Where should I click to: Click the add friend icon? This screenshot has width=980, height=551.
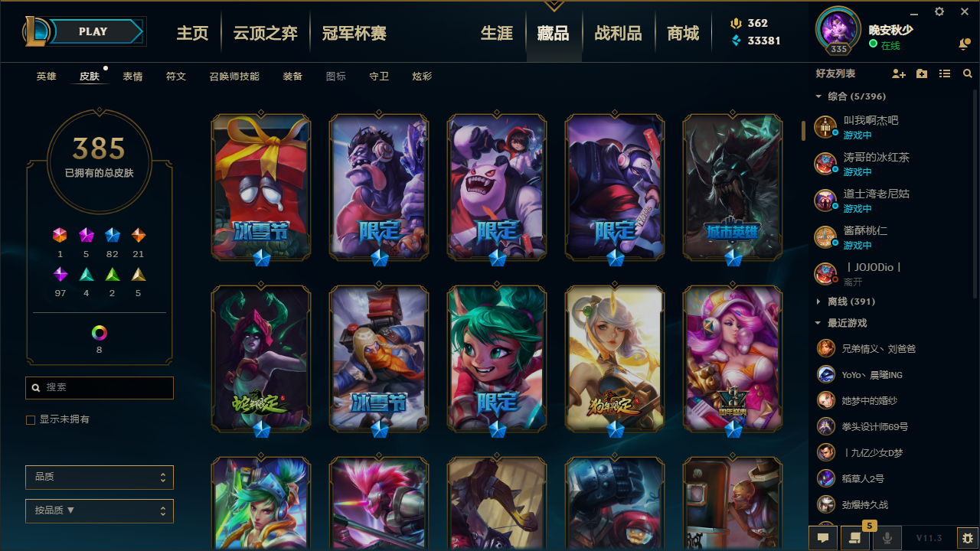[x=899, y=73]
